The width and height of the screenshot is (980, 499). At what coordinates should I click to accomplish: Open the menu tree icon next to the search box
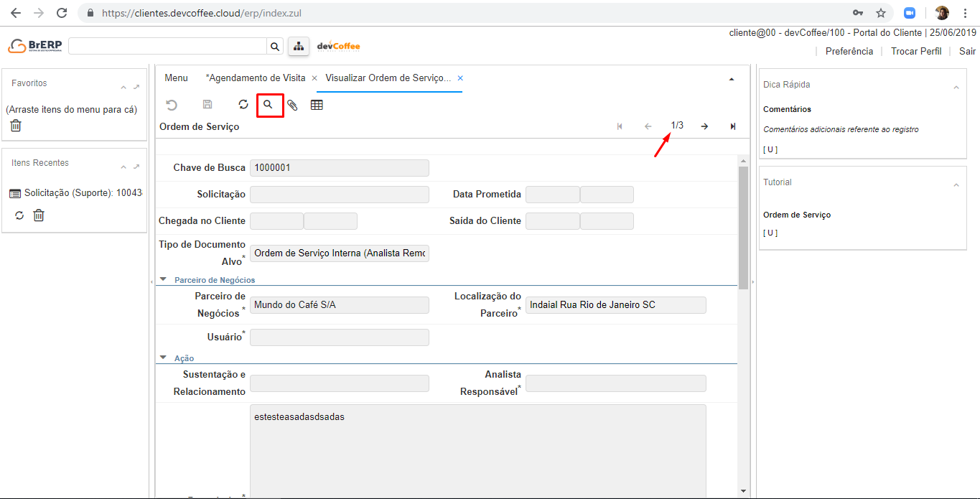click(298, 46)
